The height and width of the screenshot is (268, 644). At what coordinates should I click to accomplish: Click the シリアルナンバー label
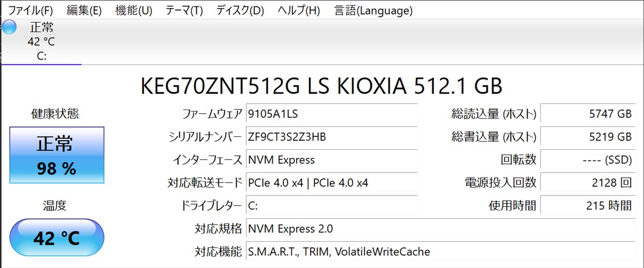tap(206, 137)
